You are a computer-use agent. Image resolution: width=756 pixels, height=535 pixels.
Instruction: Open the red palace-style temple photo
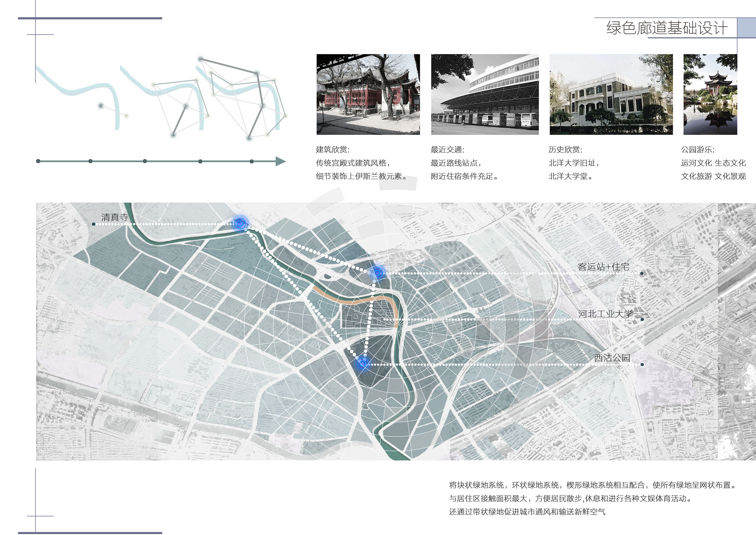[x=368, y=94]
